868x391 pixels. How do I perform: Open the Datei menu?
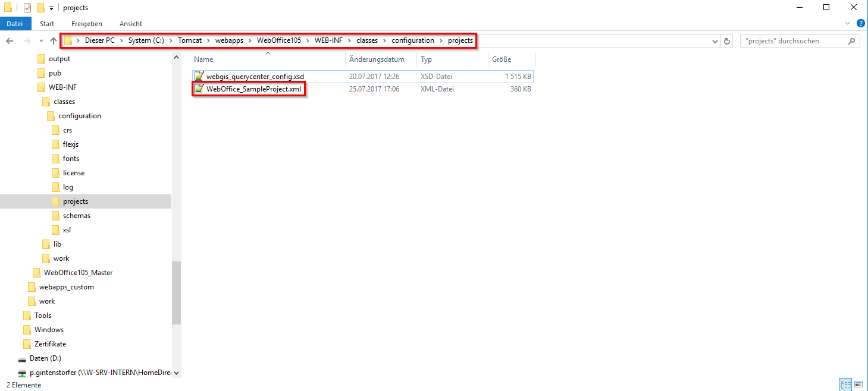(x=15, y=24)
